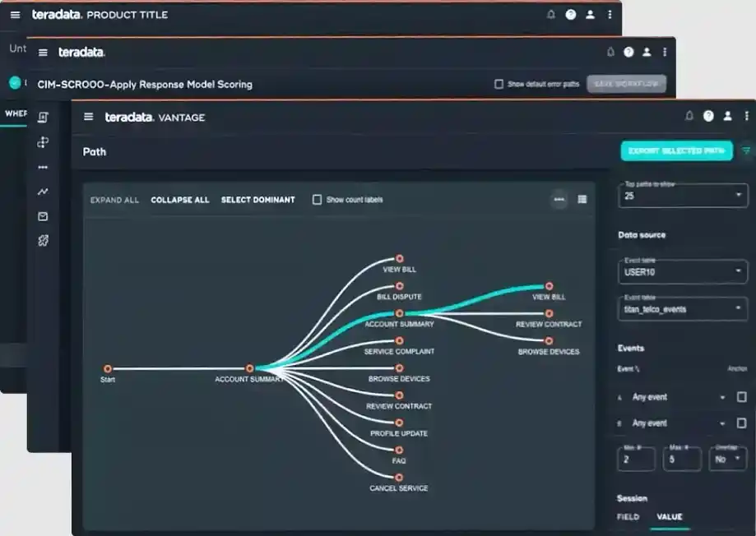Click the help question mark icon
The height and width of the screenshot is (536, 756).
coord(708,116)
